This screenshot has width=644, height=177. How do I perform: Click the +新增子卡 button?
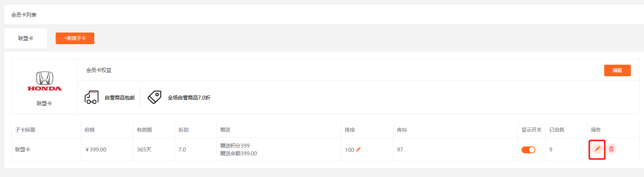coord(75,38)
